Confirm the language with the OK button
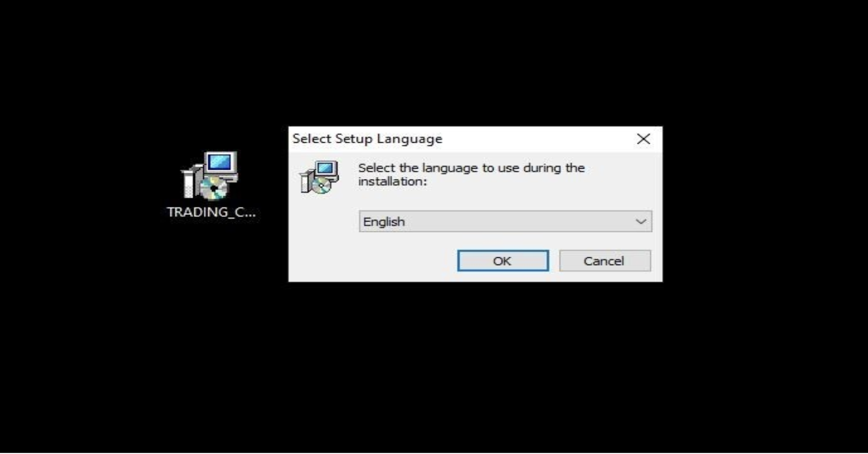Screen dimensions: 868x454 (x=503, y=261)
